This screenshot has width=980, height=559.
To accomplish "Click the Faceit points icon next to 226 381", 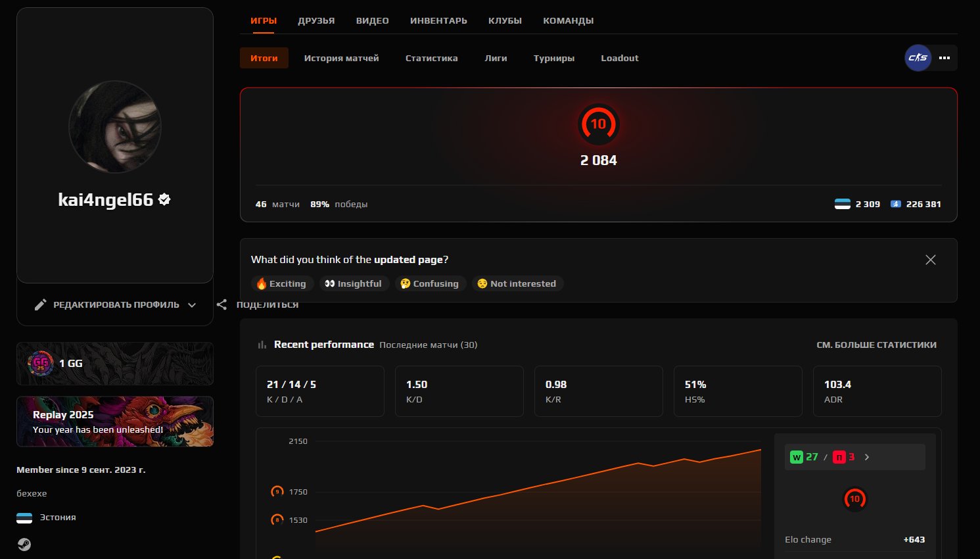I will click(896, 204).
